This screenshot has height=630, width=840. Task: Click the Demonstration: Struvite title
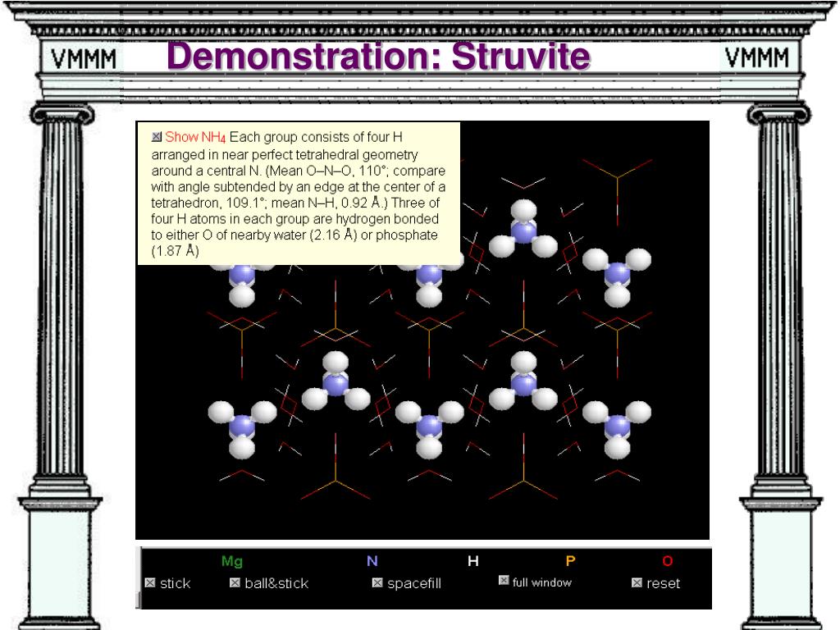(x=378, y=57)
